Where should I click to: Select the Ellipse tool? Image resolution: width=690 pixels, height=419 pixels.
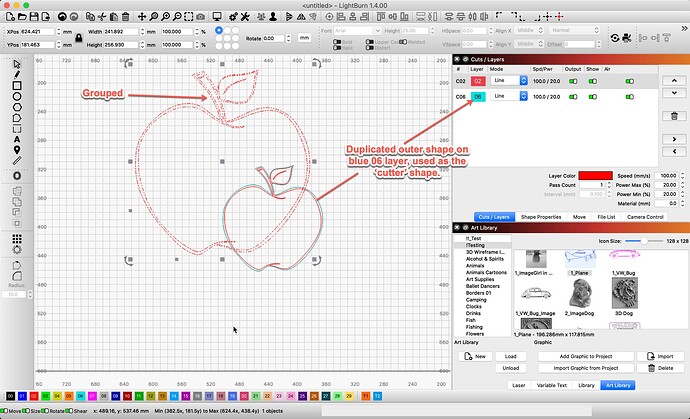tap(17, 96)
